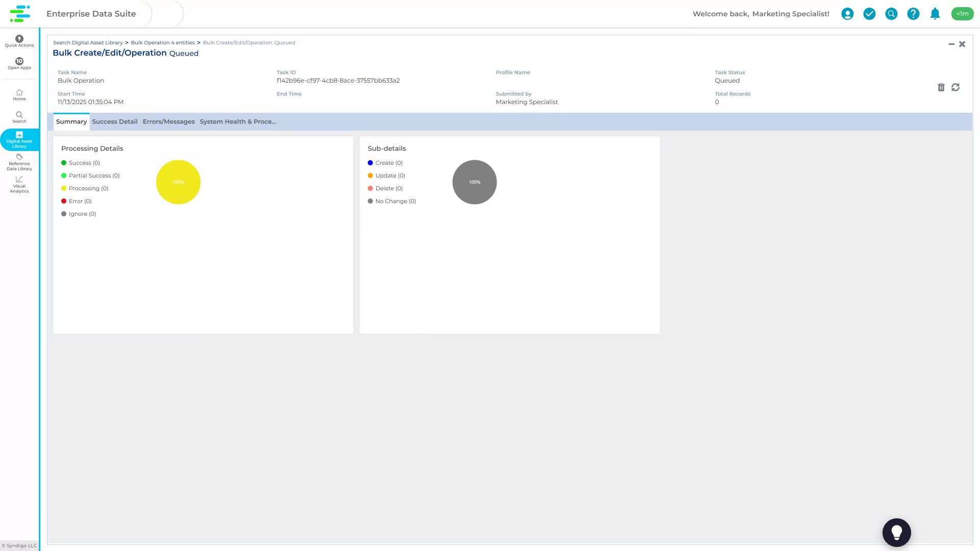Collapse the Bulk Operation panel

[951, 44]
